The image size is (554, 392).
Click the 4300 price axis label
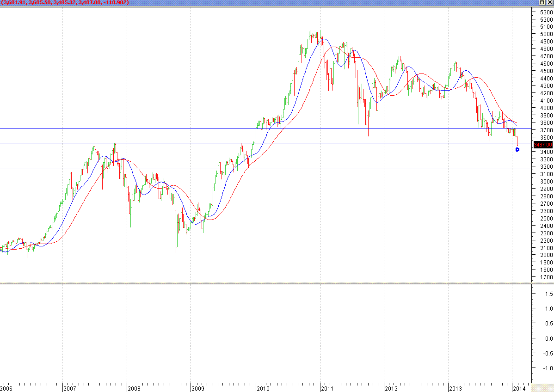(x=546, y=86)
